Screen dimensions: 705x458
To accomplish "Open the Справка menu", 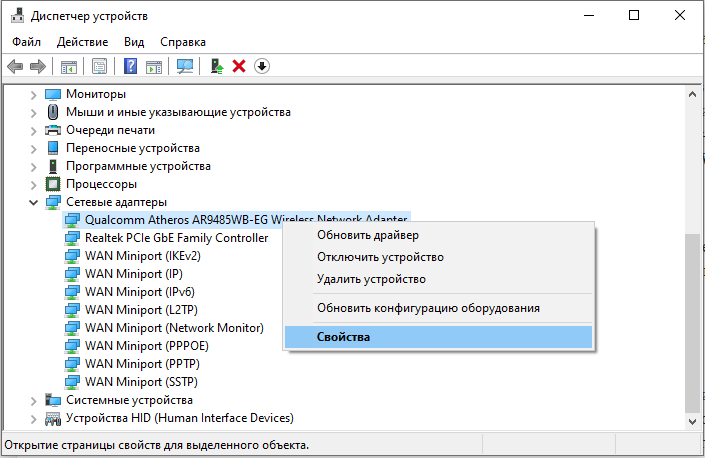I will 183,42.
